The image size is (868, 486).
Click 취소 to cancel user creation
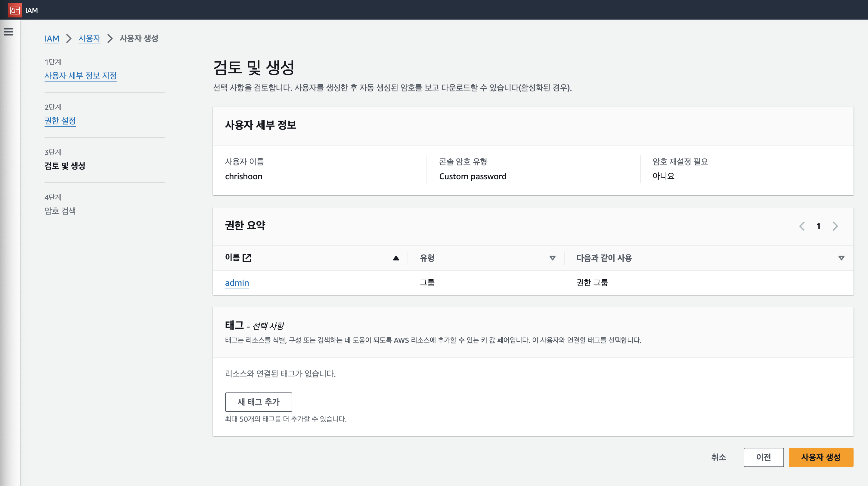[718, 457]
